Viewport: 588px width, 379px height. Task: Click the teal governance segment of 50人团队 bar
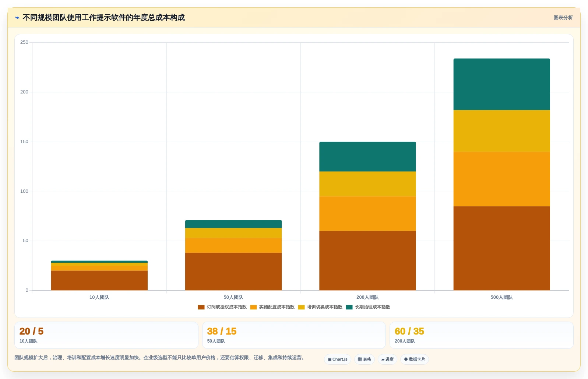[233, 224]
